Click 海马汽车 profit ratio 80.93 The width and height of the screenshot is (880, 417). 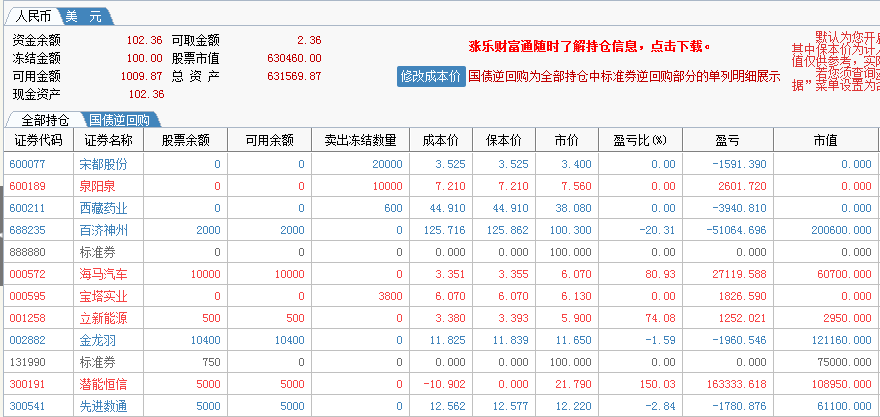coord(662,274)
